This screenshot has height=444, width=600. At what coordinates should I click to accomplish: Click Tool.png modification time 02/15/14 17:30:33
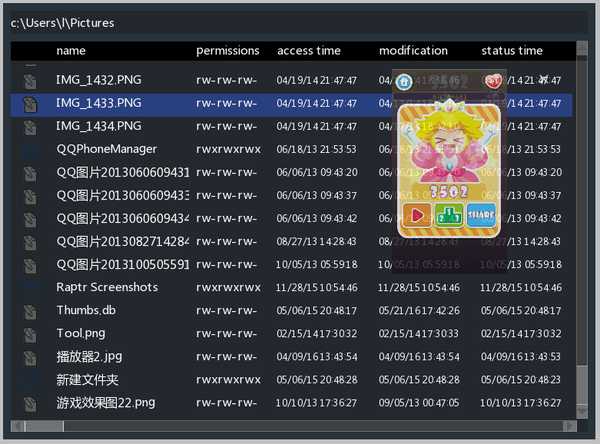419,334
